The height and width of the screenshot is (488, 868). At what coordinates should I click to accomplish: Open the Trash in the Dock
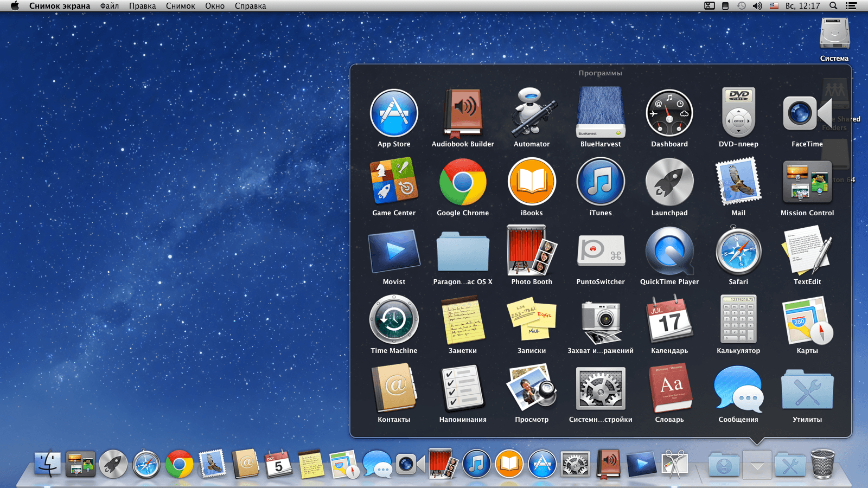822,464
